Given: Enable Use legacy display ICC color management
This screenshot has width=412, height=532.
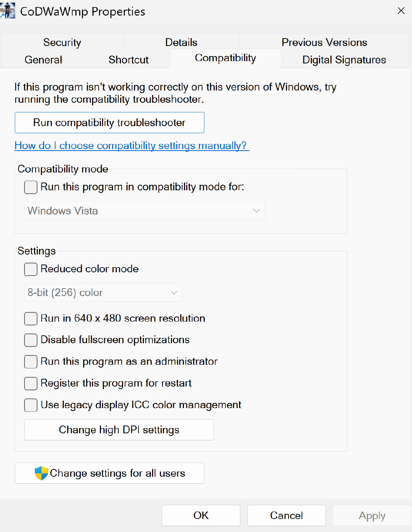Looking at the screenshot, I should click(x=31, y=405).
